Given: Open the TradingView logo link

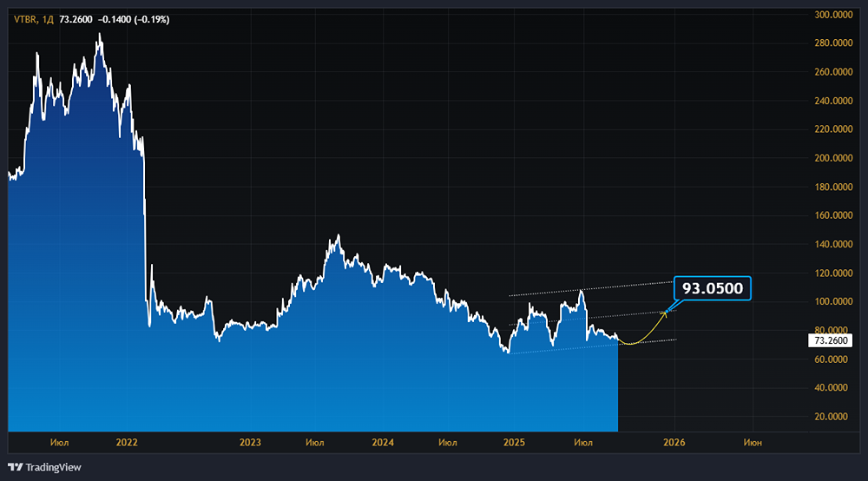Looking at the screenshot, I should (44, 467).
